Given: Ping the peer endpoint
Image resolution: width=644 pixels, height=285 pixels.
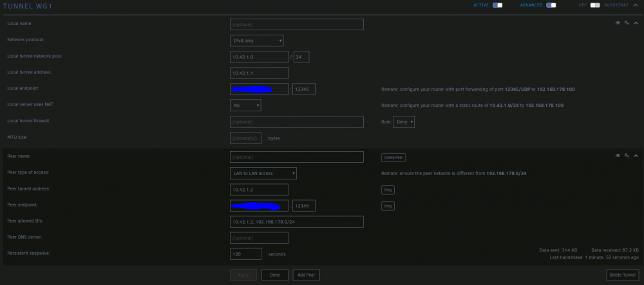Looking at the screenshot, I should 388,207.
